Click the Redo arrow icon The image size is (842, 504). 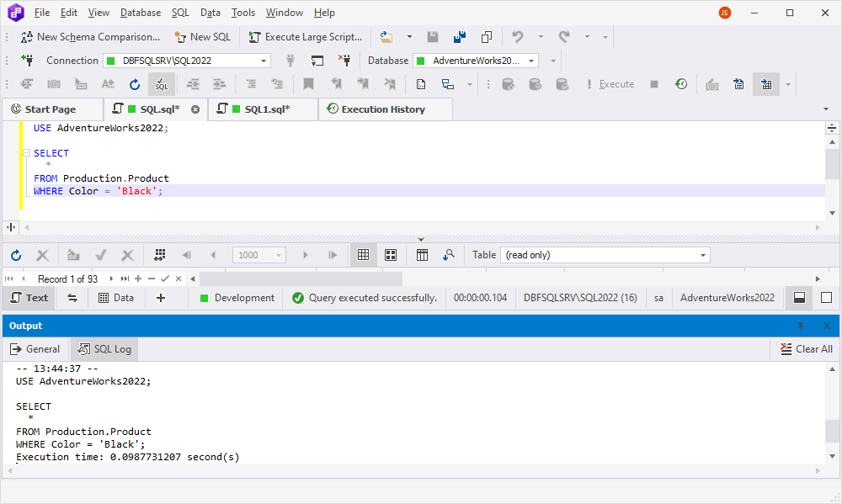coord(564,37)
